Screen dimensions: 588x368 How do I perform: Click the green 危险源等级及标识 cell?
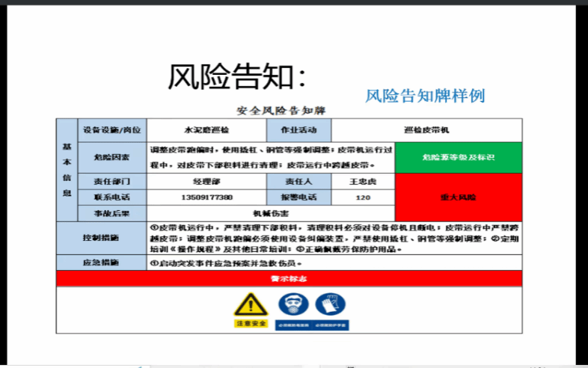tap(458, 158)
